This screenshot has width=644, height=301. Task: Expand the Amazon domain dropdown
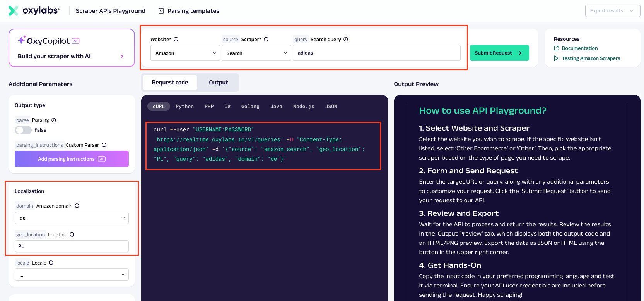pos(72,218)
